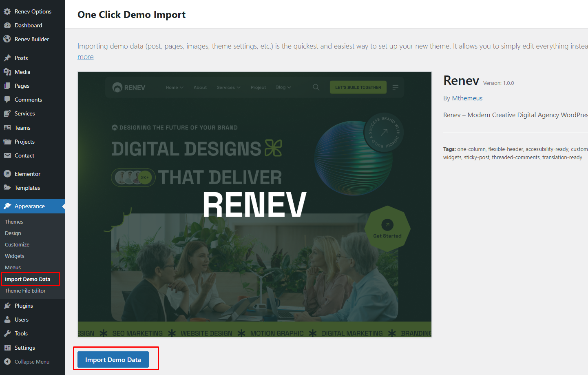
Task: Click the Projects folder icon
Action: coord(7,142)
